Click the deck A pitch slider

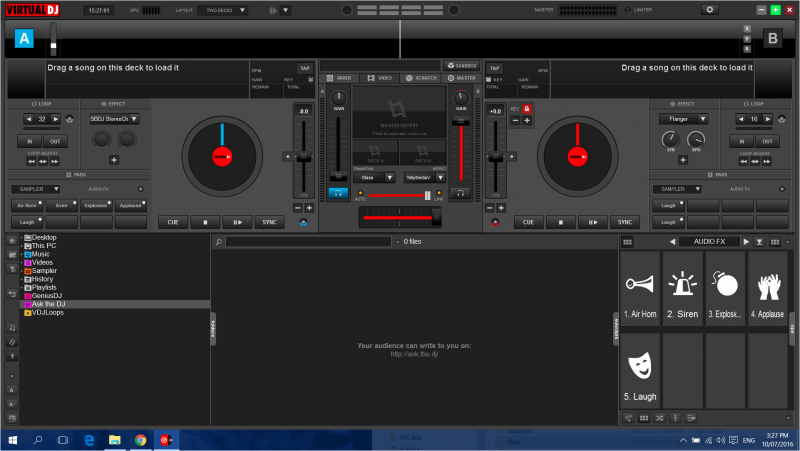[x=304, y=157]
